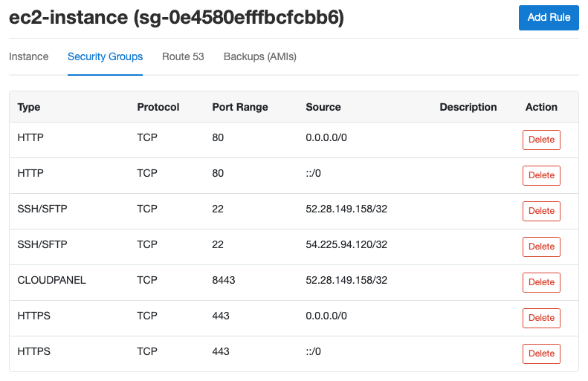Screen dimensions: 588x381
Task: Click the Source column header
Action: [x=323, y=107]
